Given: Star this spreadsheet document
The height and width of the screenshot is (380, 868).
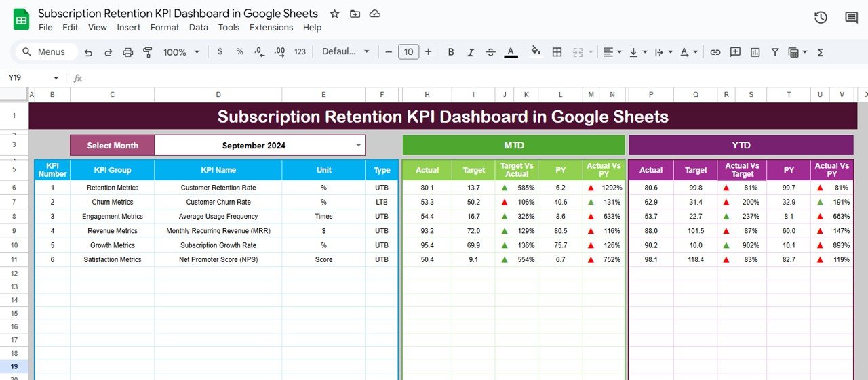Looking at the screenshot, I should pyautogui.click(x=334, y=14).
